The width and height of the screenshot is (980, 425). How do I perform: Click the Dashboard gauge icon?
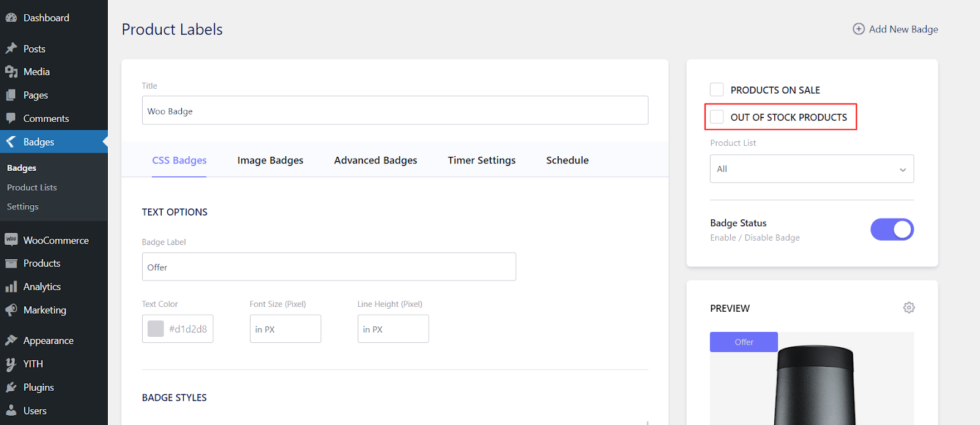11,18
